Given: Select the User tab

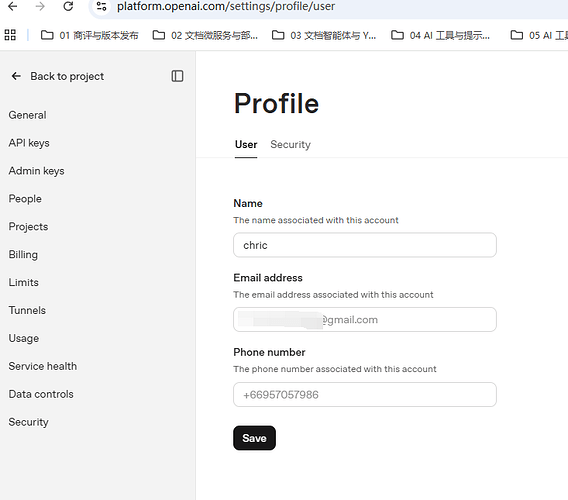Looking at the screenshot, I should pos(246,145).
